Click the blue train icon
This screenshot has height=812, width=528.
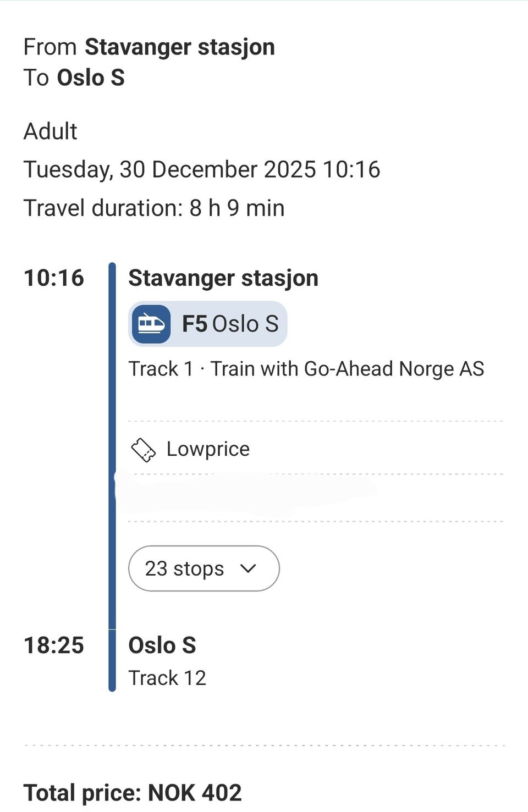[151, 324]
